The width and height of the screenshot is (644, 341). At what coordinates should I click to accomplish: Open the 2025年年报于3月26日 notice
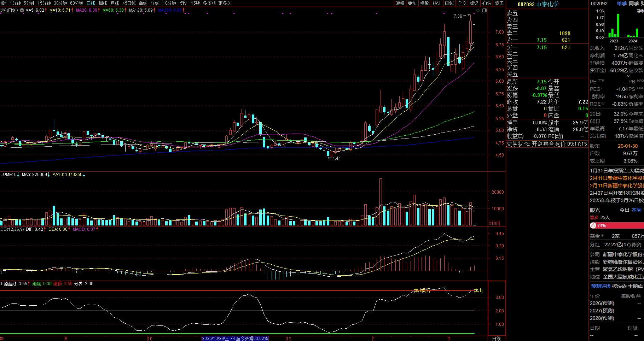tap(617, 200)
